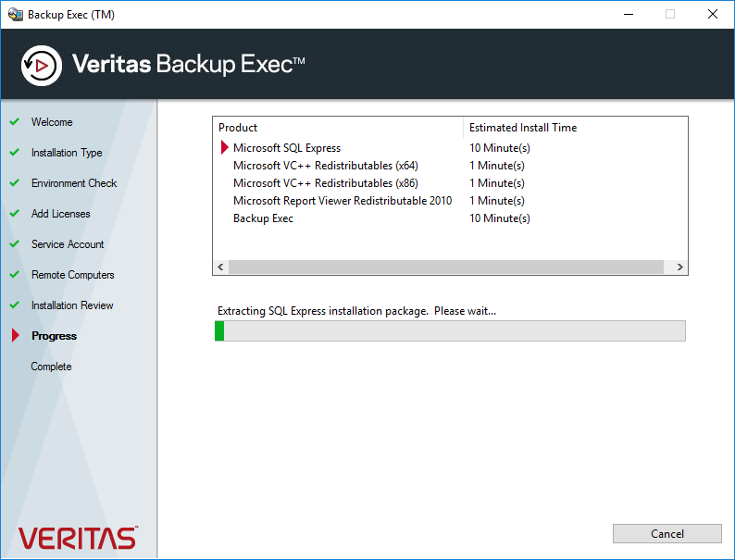Image resolution: width=735 pixels, height=560 pixels.
Task: Select the Backup Exec row in product list
Action: coord(450,218)
